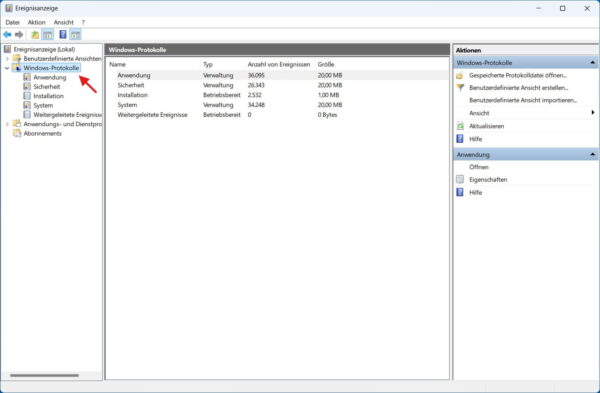Screen dimensions: 600x393
Task: Click the 1,00 MB size cell
Action: pyautogui.click(x=328, y=95)
